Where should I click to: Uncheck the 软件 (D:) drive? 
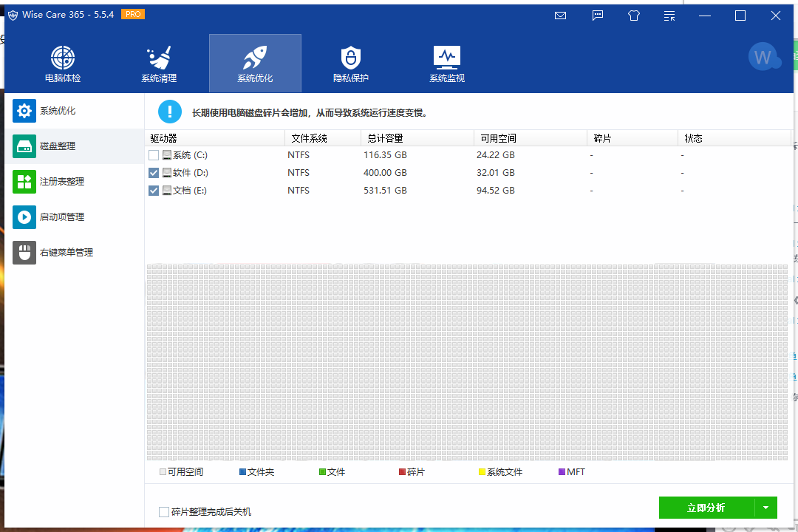[x=153, y=172]
